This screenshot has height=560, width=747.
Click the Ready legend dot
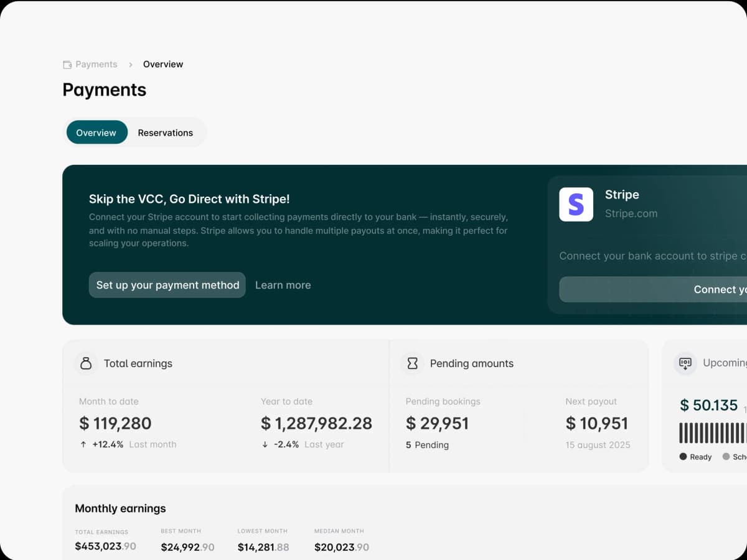coord(683,457)
